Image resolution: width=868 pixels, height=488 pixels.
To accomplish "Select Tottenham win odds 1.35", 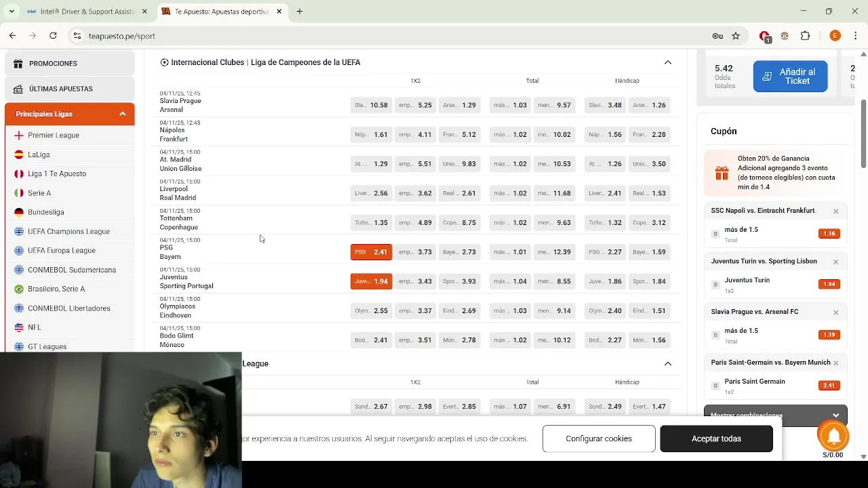I will point(371,222).
